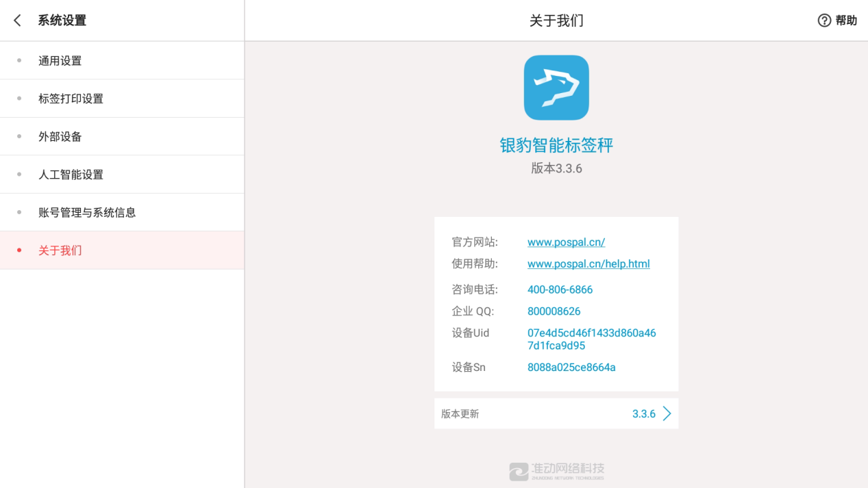The width and height of the screenshot is (868, 488).
Task: Click the back arrow beside 系统设置
Action: pyautogui.click(x=18, y=21)
